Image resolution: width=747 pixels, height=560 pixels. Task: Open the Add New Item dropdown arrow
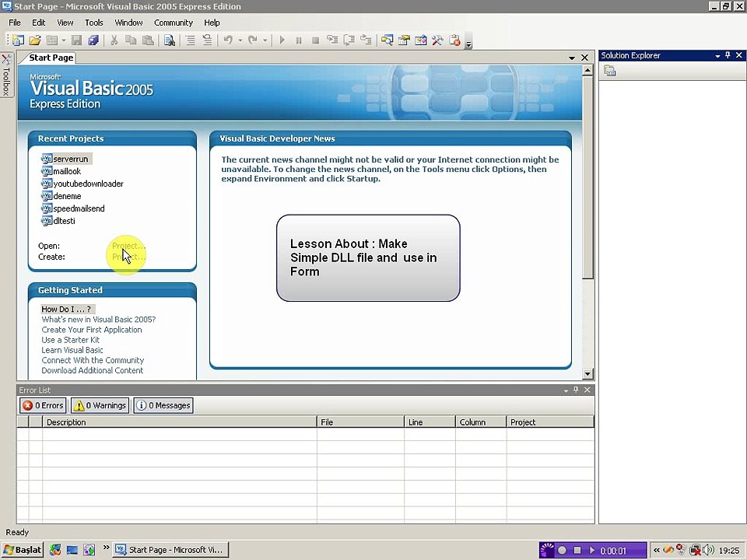(63, 40)
